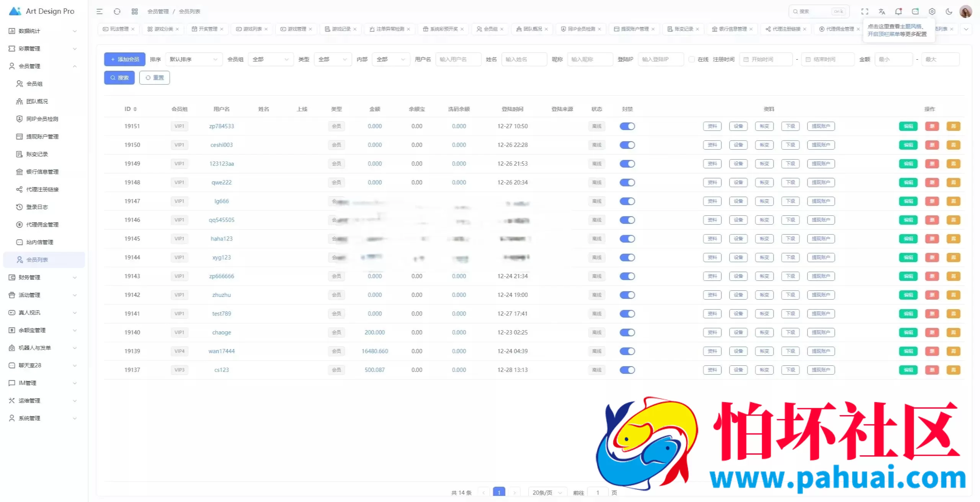Open 站内信管理 in the sidebar
Screen dimensions: 980x502
(44, 242)
